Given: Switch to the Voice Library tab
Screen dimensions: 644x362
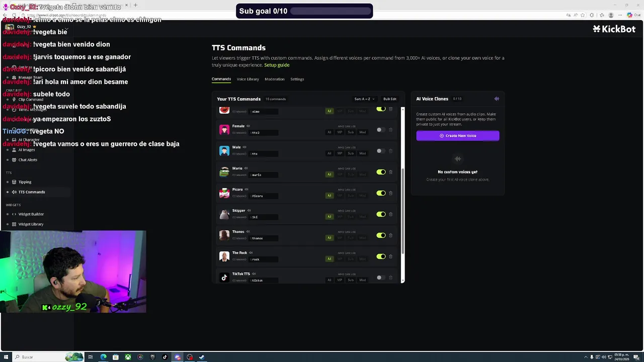Looking at the screenshot, I should point(248,79).
